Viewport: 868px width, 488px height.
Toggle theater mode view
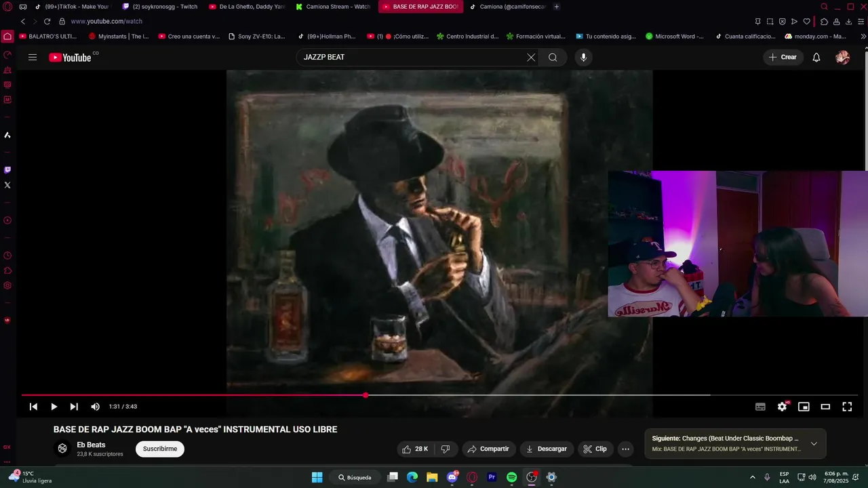825,407
